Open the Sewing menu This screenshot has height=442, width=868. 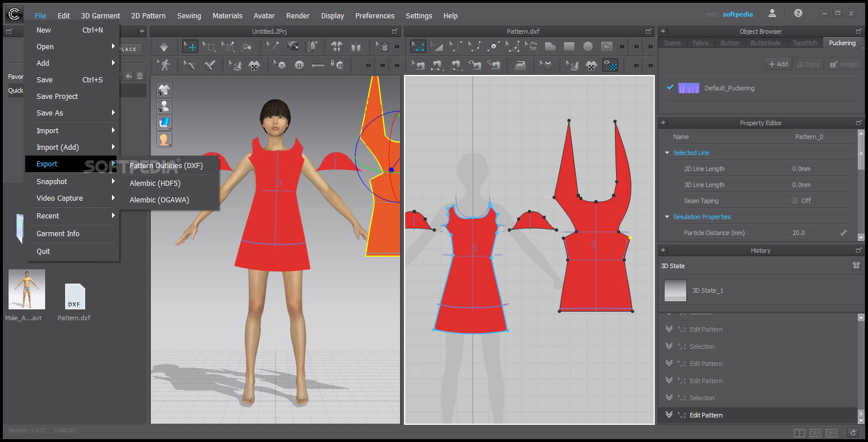pos(189,15)
